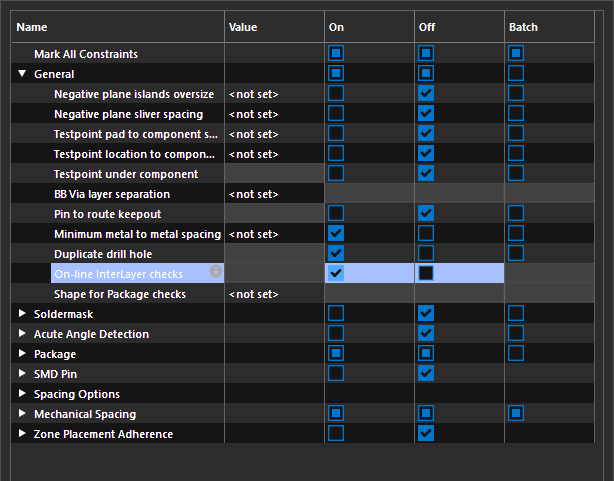Expand the SMD Pin section
Image resolution: width=614 pixels, height=481 pixels.
pyautogui.click(x=22, y=373)
